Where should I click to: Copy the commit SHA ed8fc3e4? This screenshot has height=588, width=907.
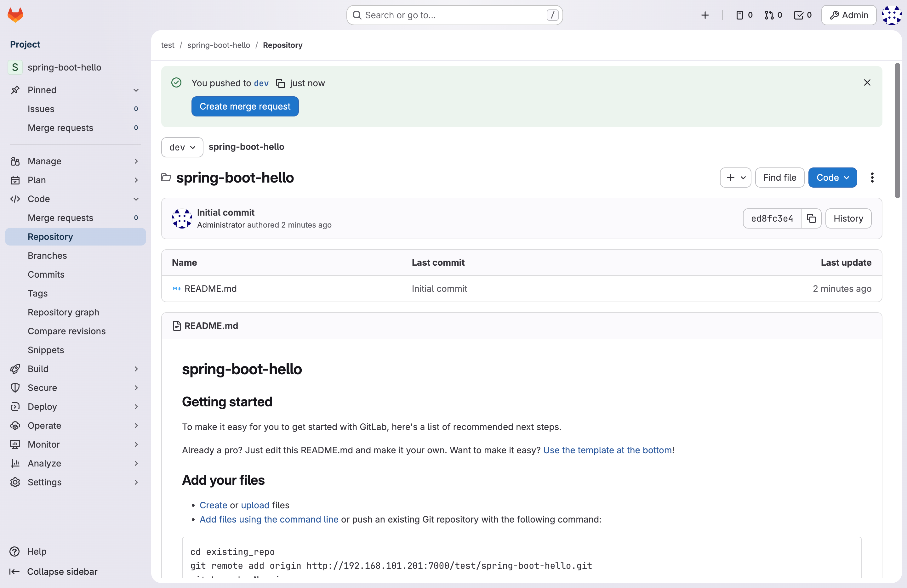[x=811, y=218]
